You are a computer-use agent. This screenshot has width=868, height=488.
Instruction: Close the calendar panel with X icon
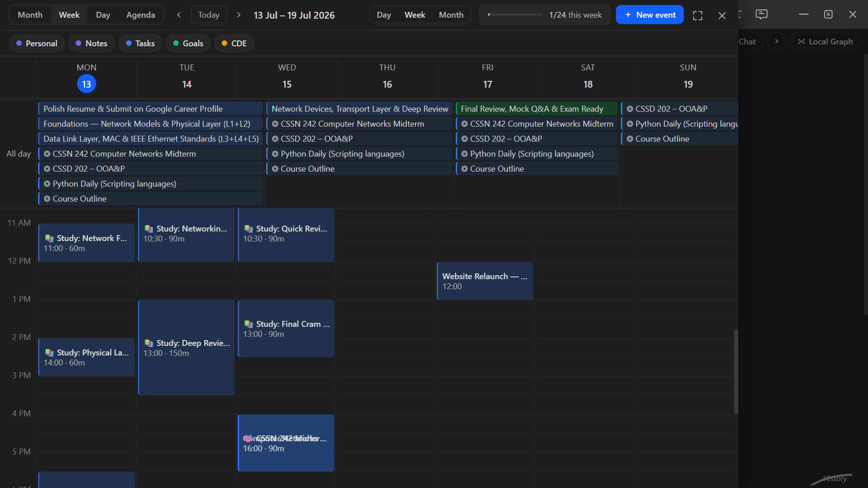pyautogui.click(x=722, y=15)
